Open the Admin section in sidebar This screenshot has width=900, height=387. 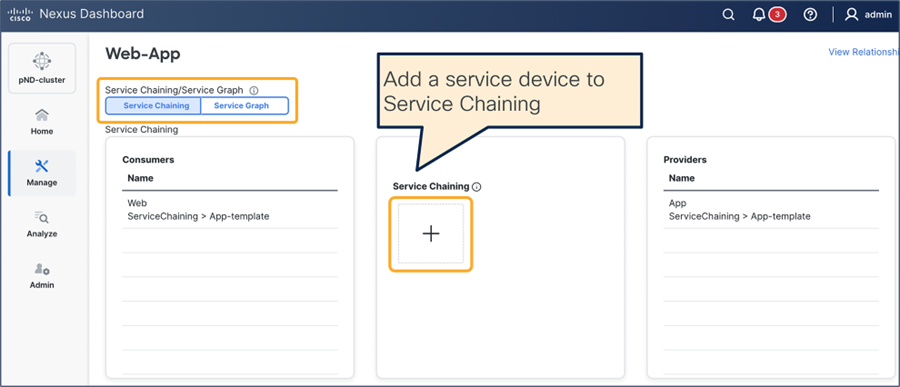coord(42,276)
